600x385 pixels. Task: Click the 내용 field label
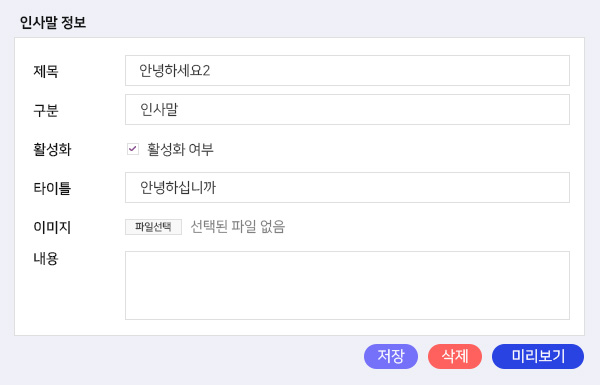pos(46,259)
